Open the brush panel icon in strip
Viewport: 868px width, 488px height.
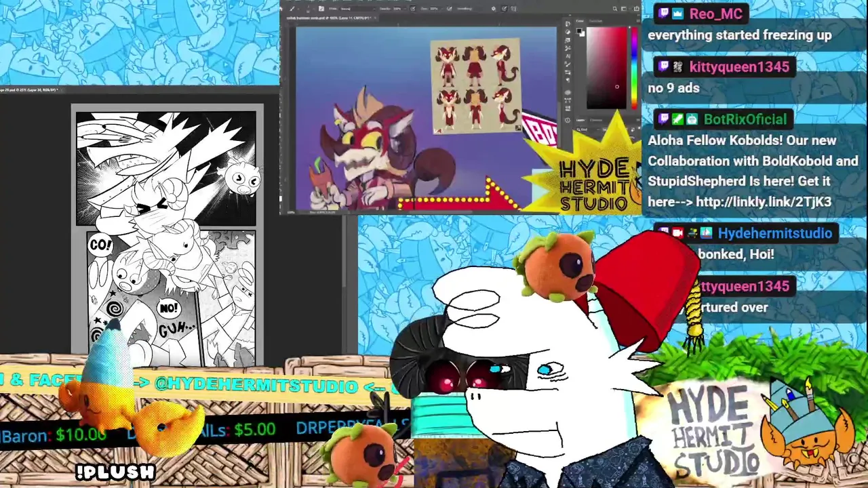tap(568, 64)
